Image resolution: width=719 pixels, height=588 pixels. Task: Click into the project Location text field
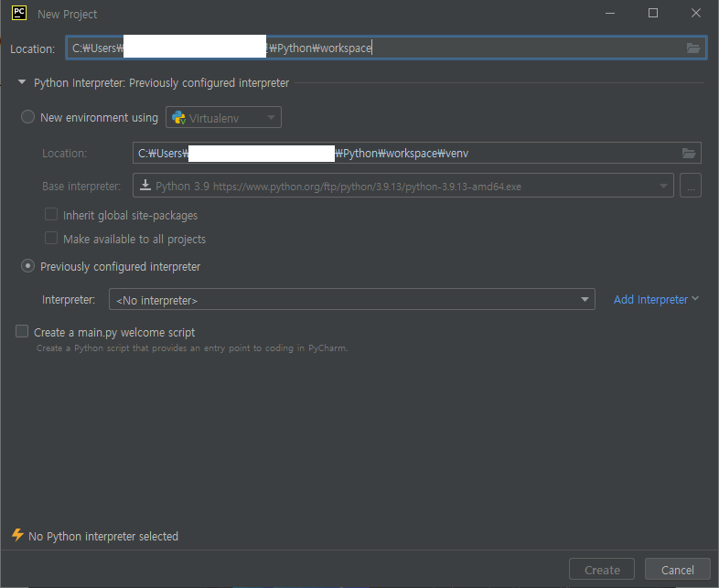click(x=386, y=48)
